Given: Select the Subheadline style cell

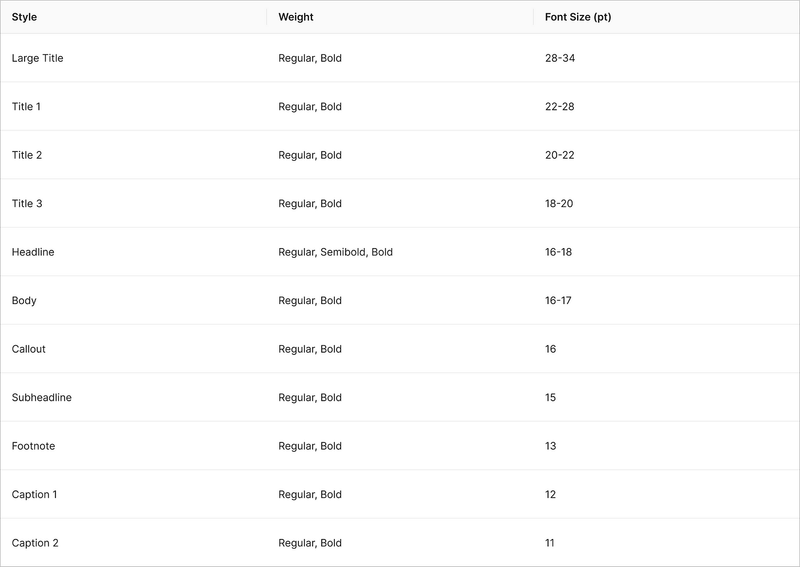Looking at the screenshot, I should tap(42, 398).
